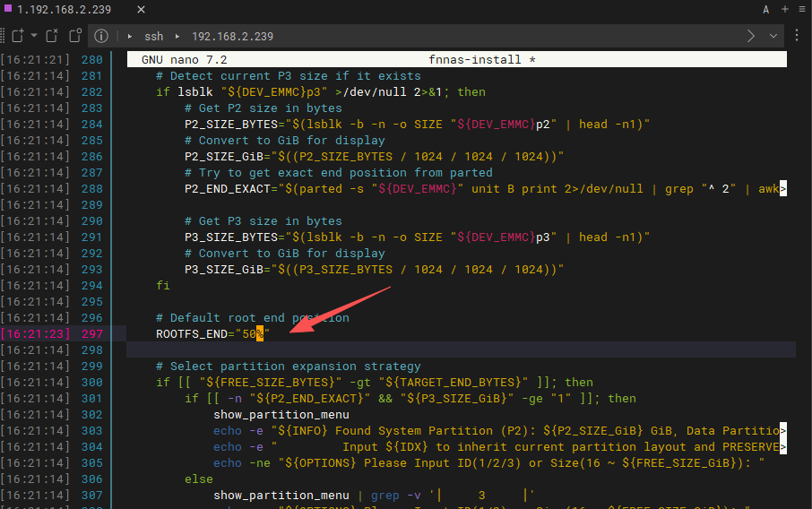Expand the arrow before ssh breadcrumb
The width and height of the screenshot is (812, 509).
click(x=130, y=37)
